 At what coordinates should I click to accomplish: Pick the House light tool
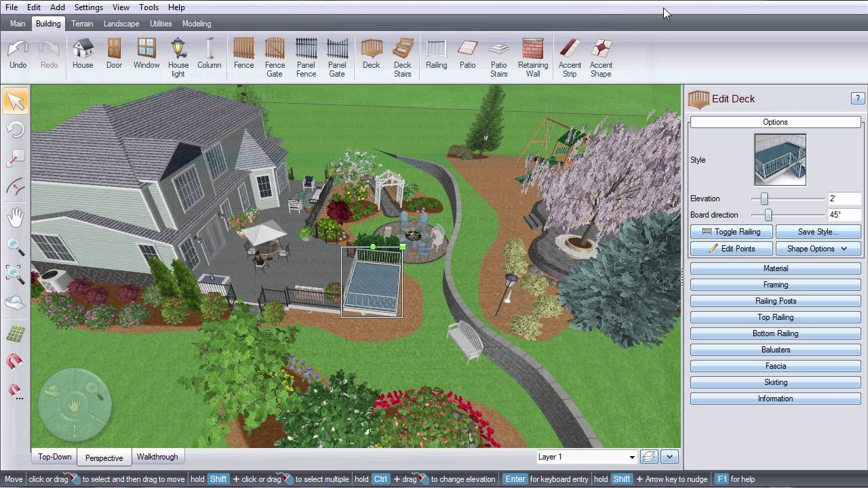(x=178, y=58)
